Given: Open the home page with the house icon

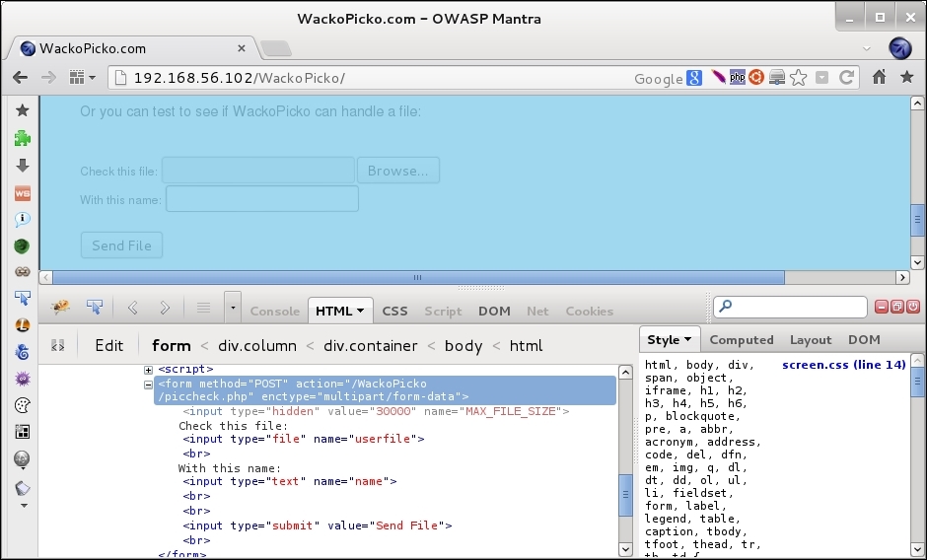Looking at the screenshot, I should tap(879, 77).
